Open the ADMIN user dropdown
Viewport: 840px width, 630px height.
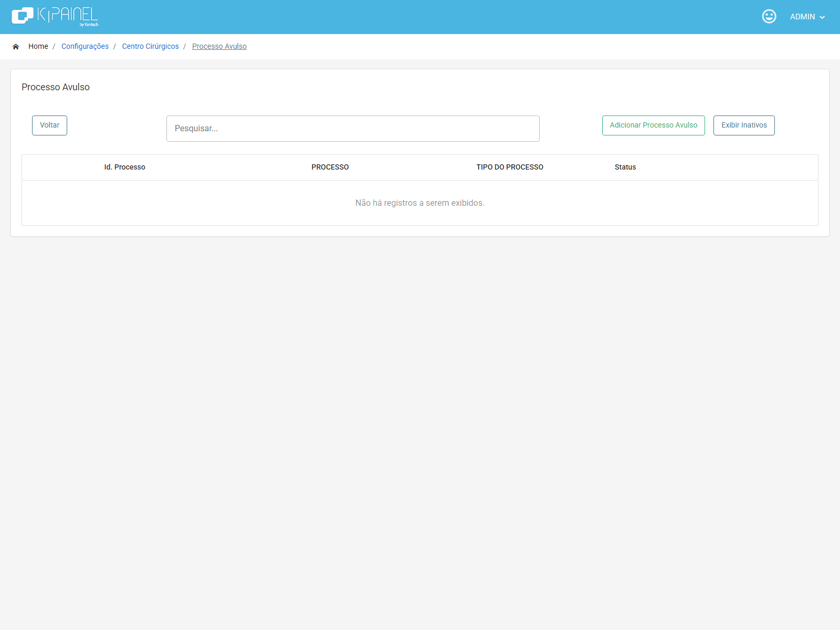point(807,17)
